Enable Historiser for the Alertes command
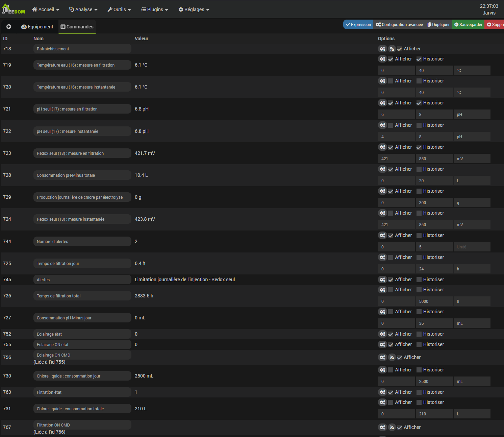The image size is (504, 437). [x=419, y=280]
